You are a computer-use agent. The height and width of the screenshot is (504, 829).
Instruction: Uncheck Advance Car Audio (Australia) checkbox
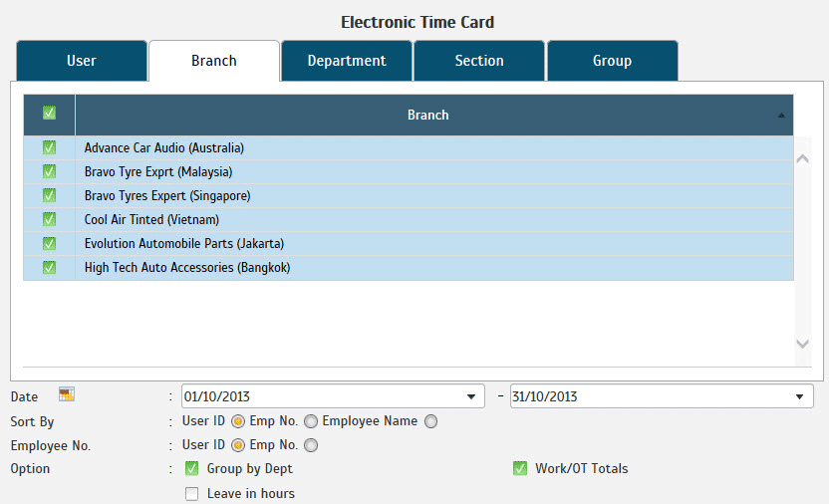pos(49,147)
